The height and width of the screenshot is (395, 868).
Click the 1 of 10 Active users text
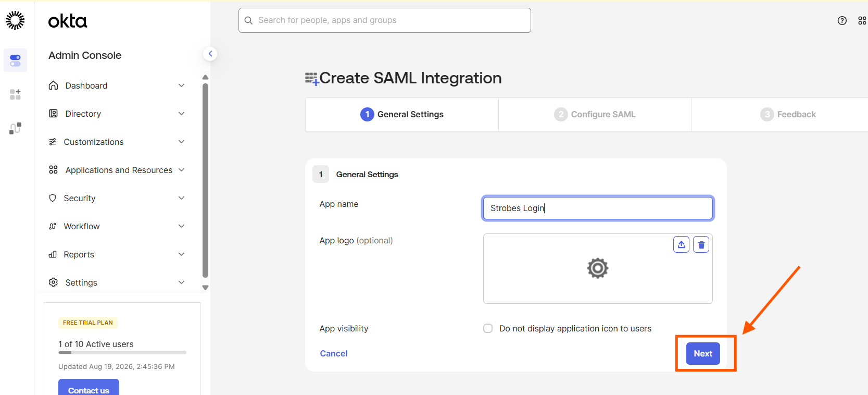(x=96, y=344)
